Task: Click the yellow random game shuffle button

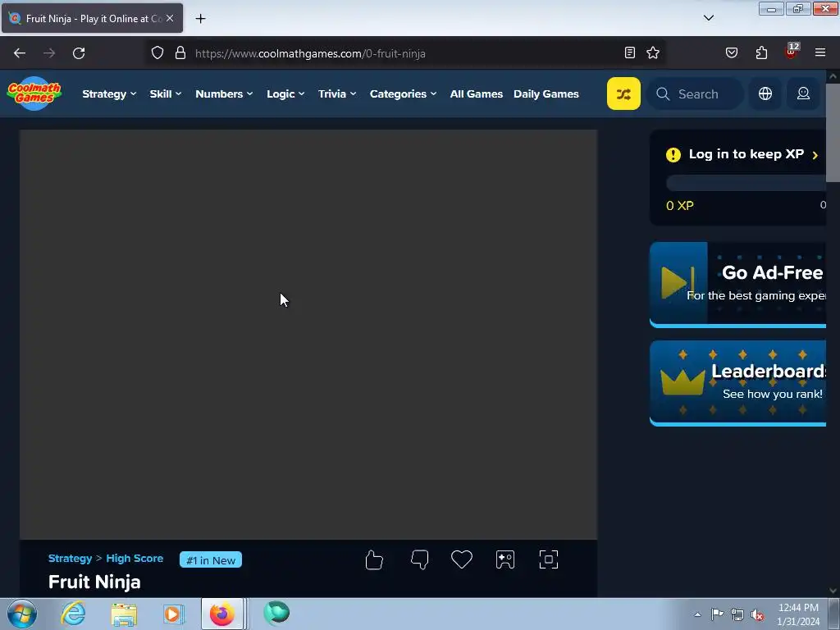Action: click(623, 94)
